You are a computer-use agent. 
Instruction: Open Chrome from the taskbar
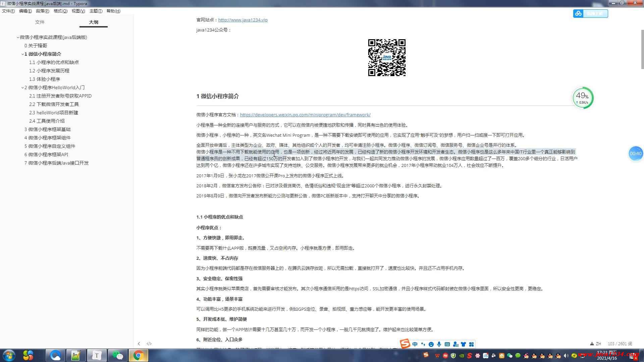pyautogui.click(x=138, y=355)
